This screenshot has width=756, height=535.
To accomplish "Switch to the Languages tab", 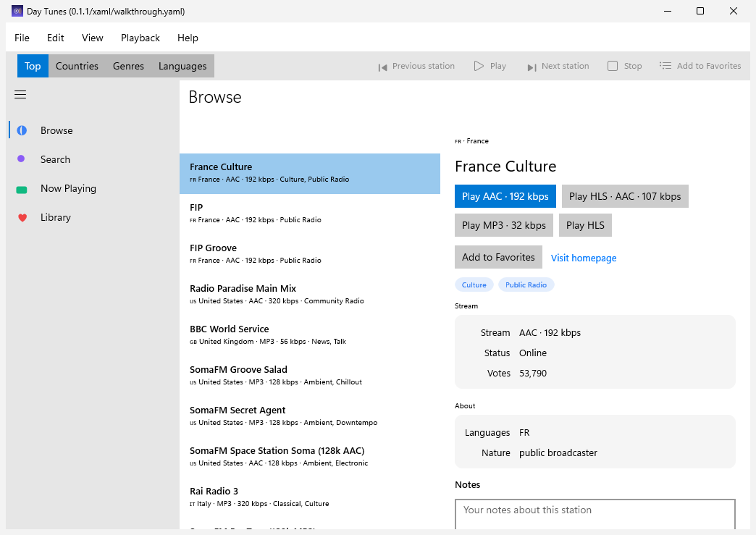I will [182, 66].
